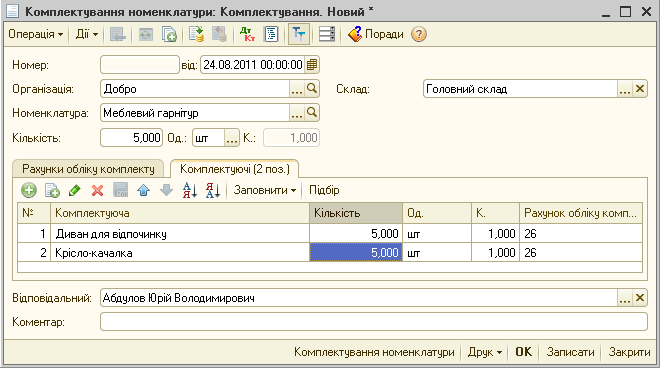The height and width of the screenshot is (368, 660).
Task: Click the Закрити button
Action: tap(629, 352)
